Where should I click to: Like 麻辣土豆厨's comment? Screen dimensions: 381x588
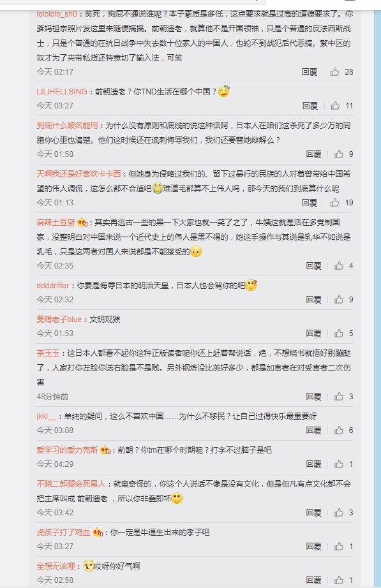point(339,265)
